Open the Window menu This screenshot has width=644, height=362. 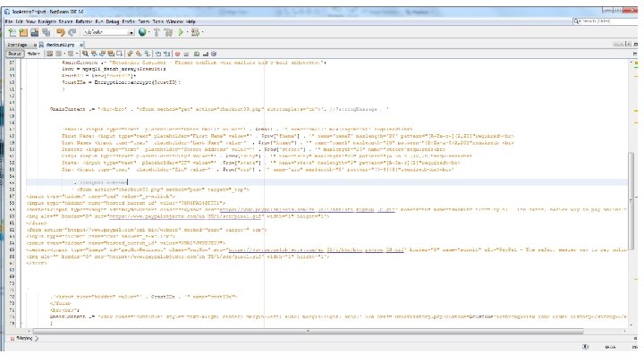coord(175,21)
